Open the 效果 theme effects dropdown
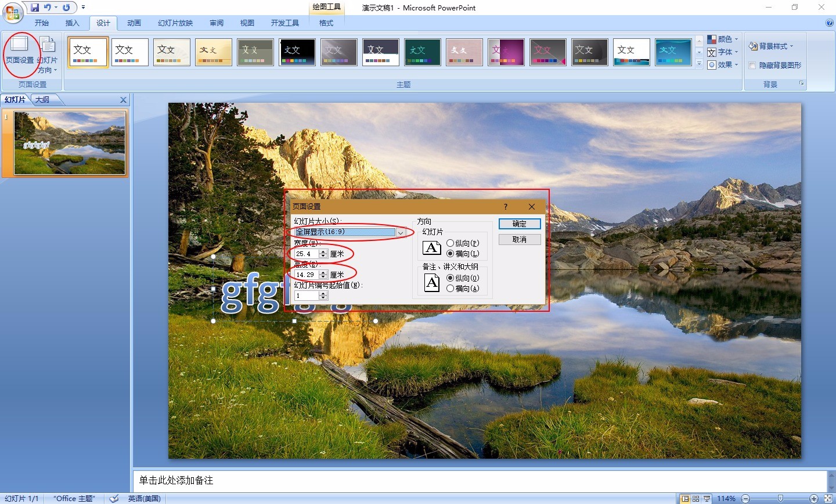The height and width of the screenshot is (504, 836). tap(723, 65)
